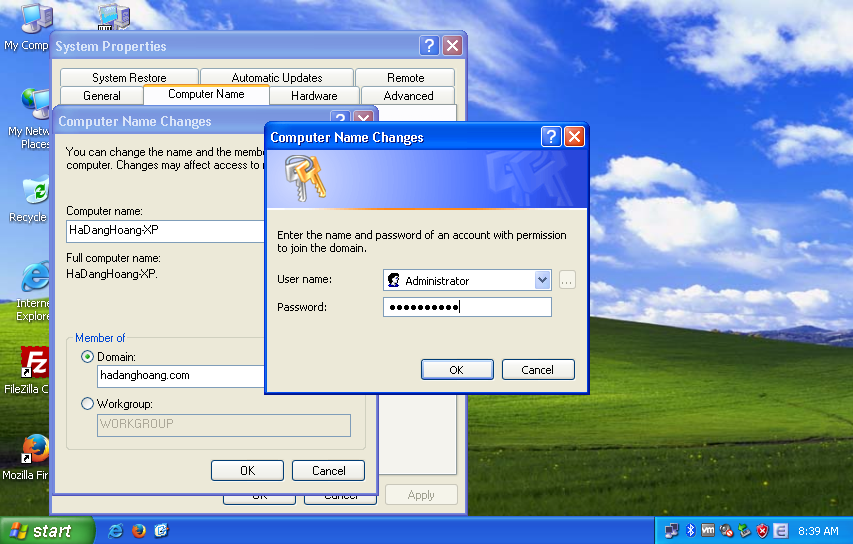Viewport: 853px width, 544px height.
Task: Switch to the Remote tab
Action: click(405, 78)
